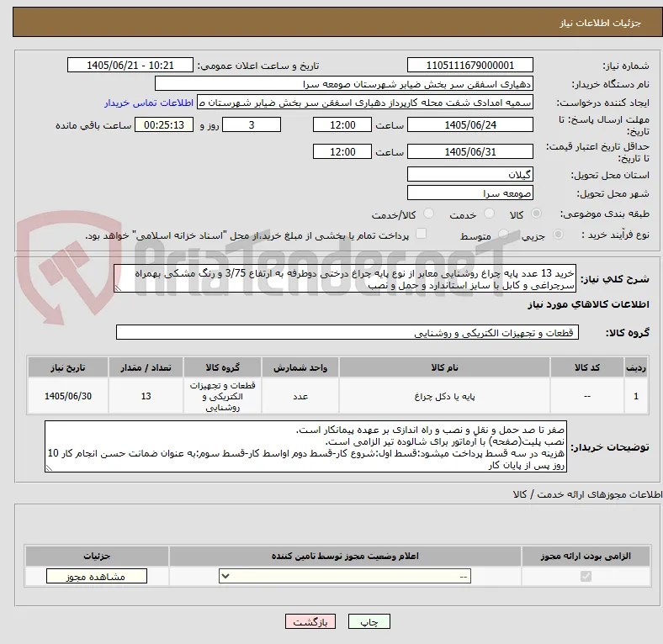
Task: Select the متوسط purchase type radio
Action: [x=503, y=235]
